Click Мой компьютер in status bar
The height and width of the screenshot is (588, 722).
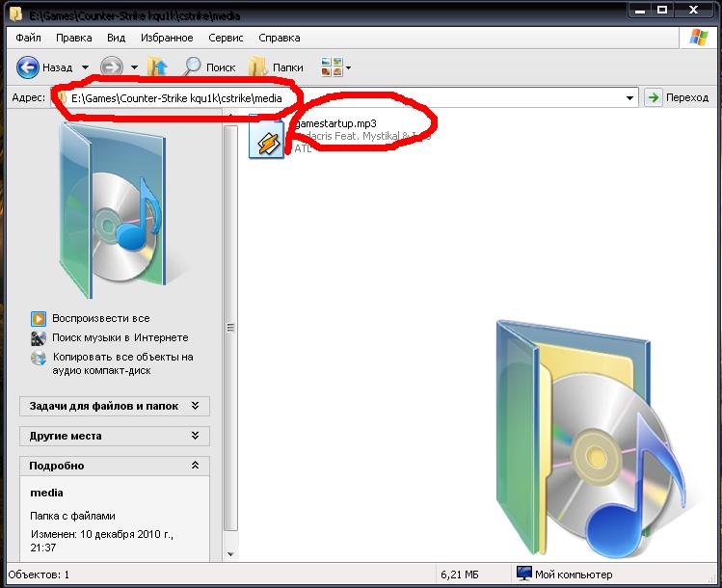565,575
